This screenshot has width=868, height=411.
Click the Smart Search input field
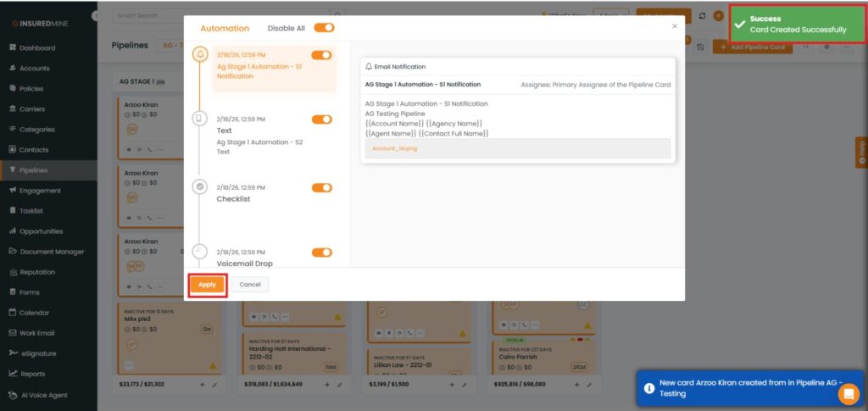coord(220,15)
